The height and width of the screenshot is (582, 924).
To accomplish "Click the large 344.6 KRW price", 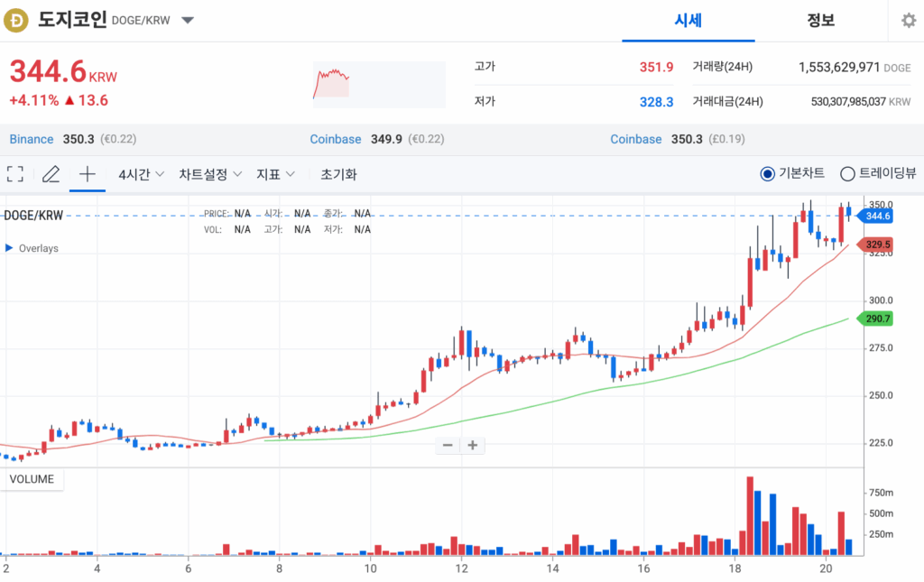I will (x=63, y=72).
